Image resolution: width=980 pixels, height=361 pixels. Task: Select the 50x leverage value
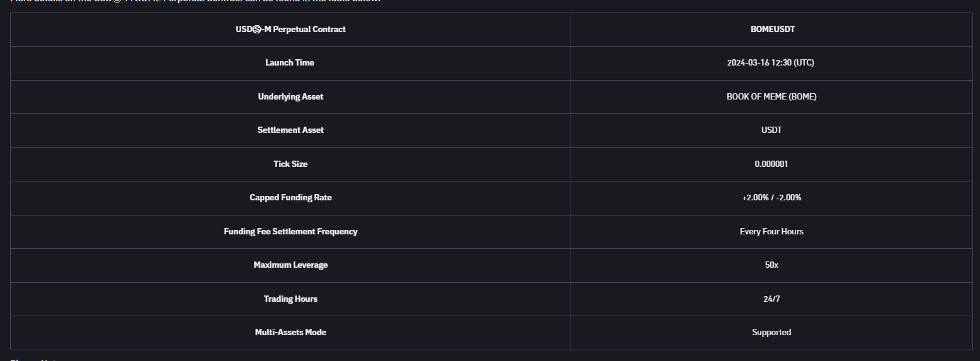772,265
